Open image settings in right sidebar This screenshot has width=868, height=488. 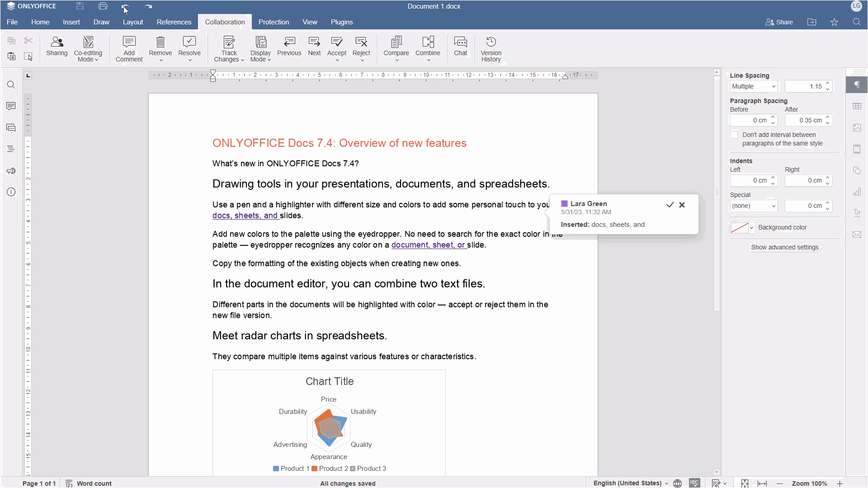857,128
